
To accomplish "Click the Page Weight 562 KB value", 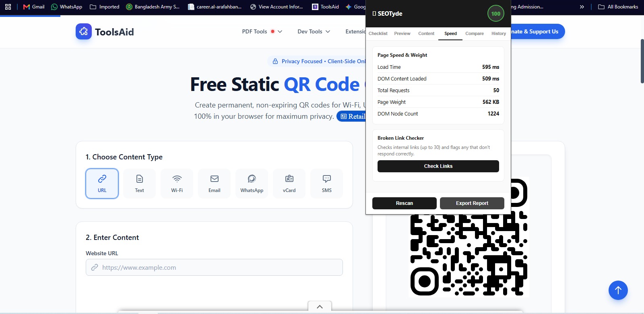I will [491, 102].
